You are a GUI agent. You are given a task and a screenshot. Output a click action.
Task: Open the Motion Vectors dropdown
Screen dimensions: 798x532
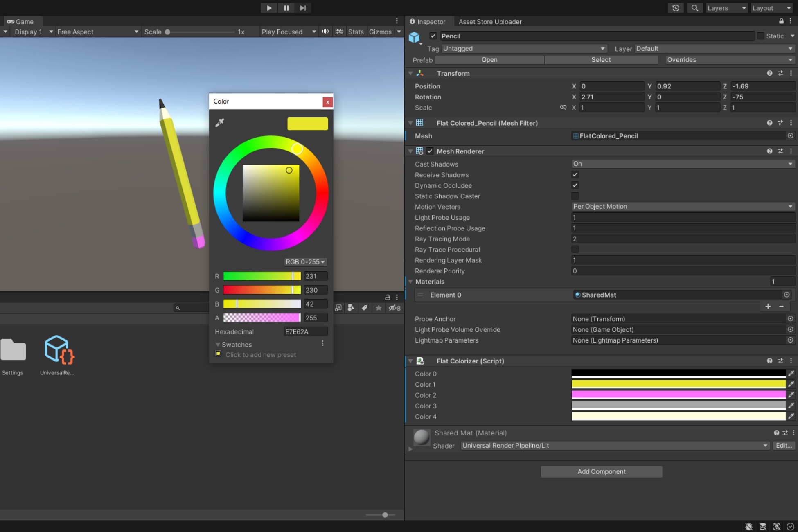682,206
